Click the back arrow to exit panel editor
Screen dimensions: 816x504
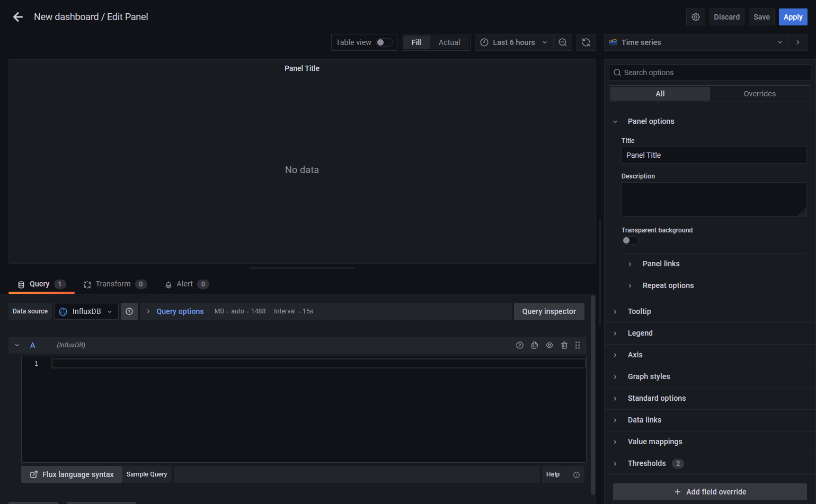pyautogui.click(x=17, y=16)
